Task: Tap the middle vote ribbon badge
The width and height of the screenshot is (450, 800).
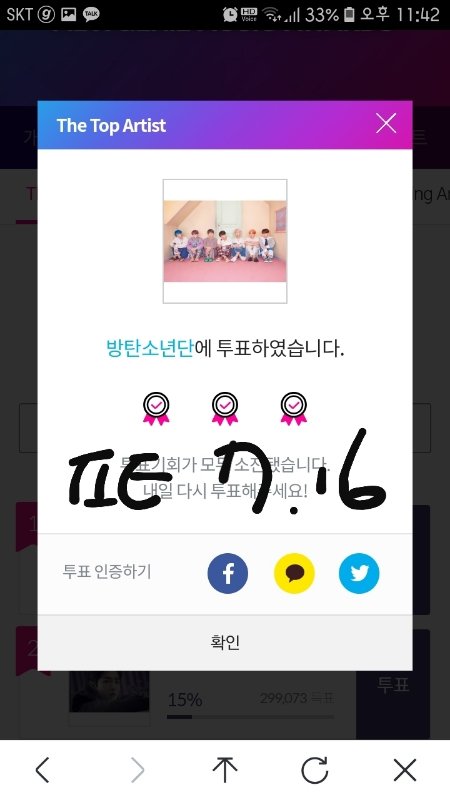Action: (225, 409)
